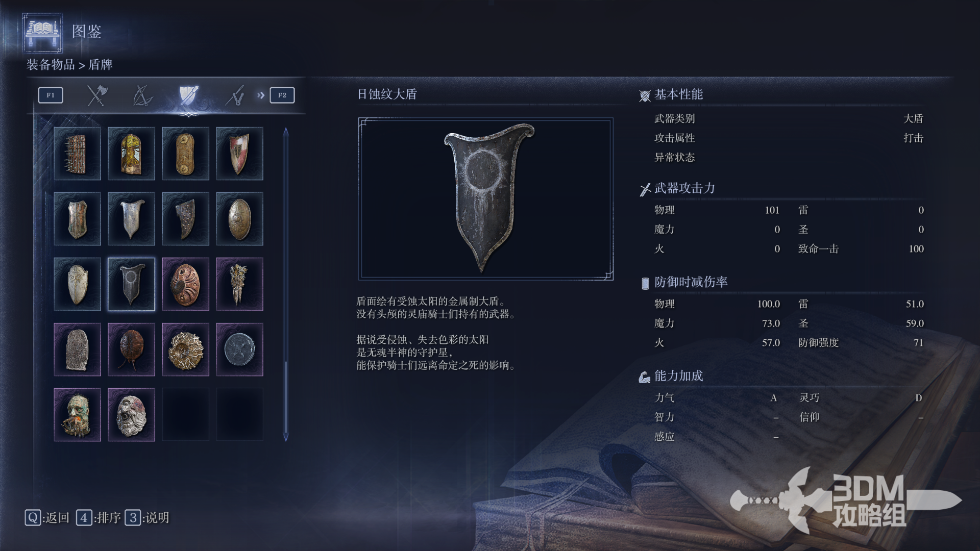Open the encyclopedia book icon at top
The width and height of the screenshot is (980, 551).
(43, 33)
